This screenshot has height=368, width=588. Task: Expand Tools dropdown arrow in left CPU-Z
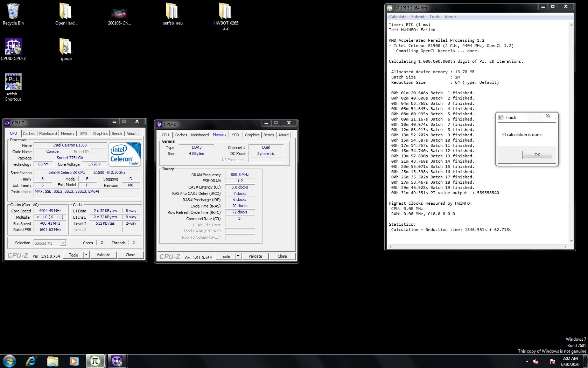(x=86, y=255)
